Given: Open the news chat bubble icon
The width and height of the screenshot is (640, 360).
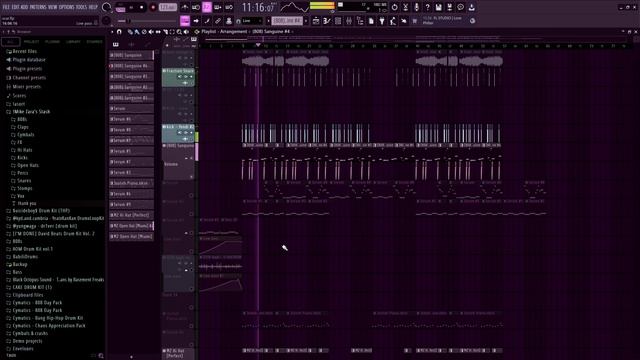Looking at the screenshot, I should click(x=460, y=7).
